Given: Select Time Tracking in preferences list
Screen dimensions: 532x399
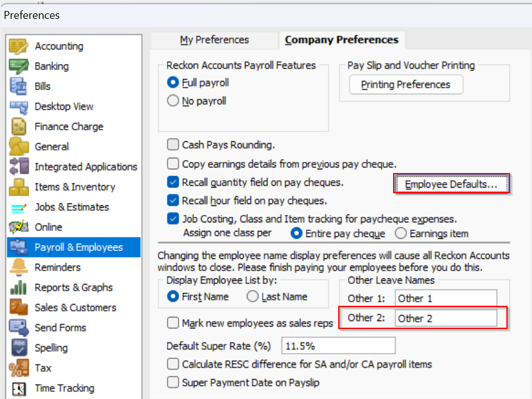Looking at the screenshot, I should (65, 388).
